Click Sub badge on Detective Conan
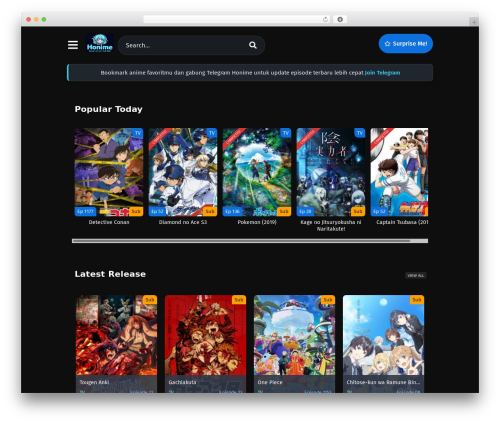This screenshot has width=500, height=423. 136,211
